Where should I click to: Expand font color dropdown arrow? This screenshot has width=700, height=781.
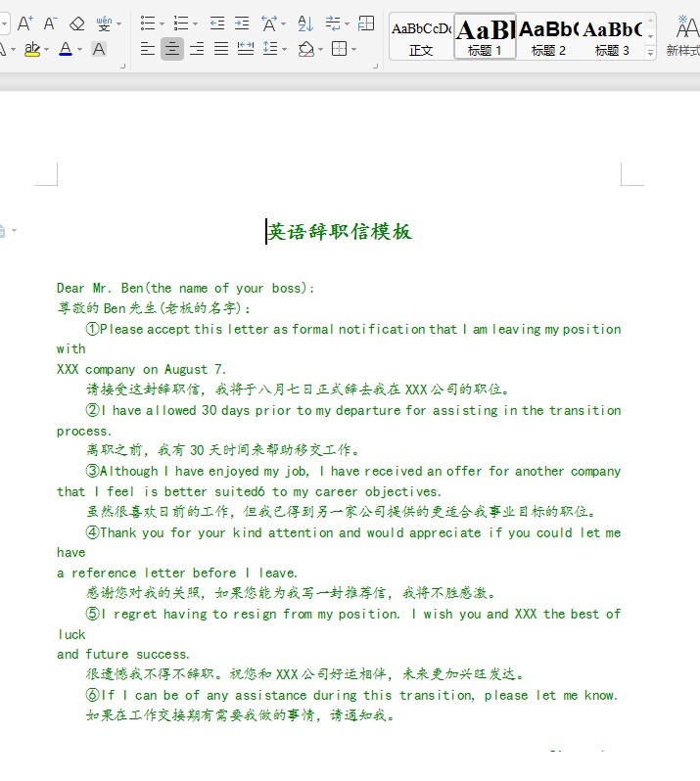point(79,49)
